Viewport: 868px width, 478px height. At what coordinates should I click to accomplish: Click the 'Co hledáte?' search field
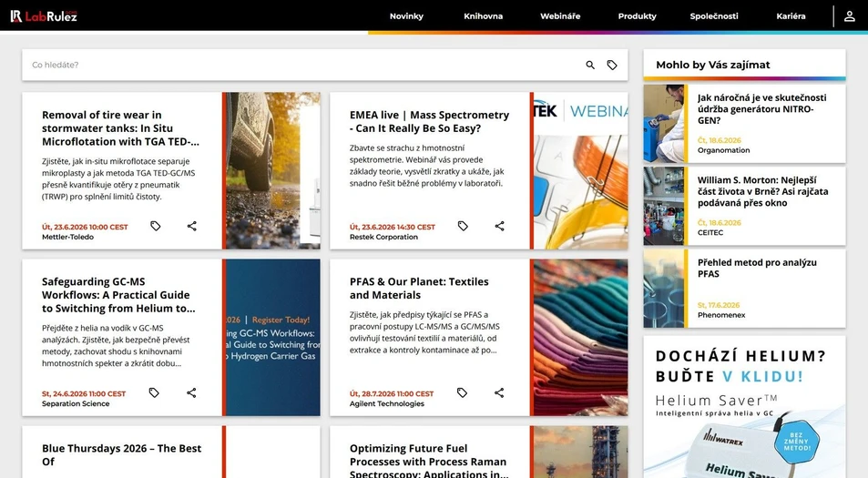(x=301, y=65)
